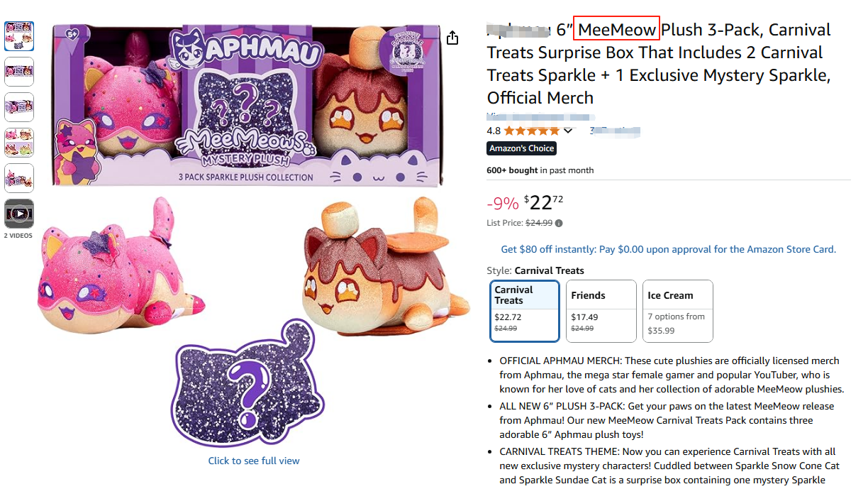View the fourth product thumbnail
868x489 pixels.
point(19,143)
